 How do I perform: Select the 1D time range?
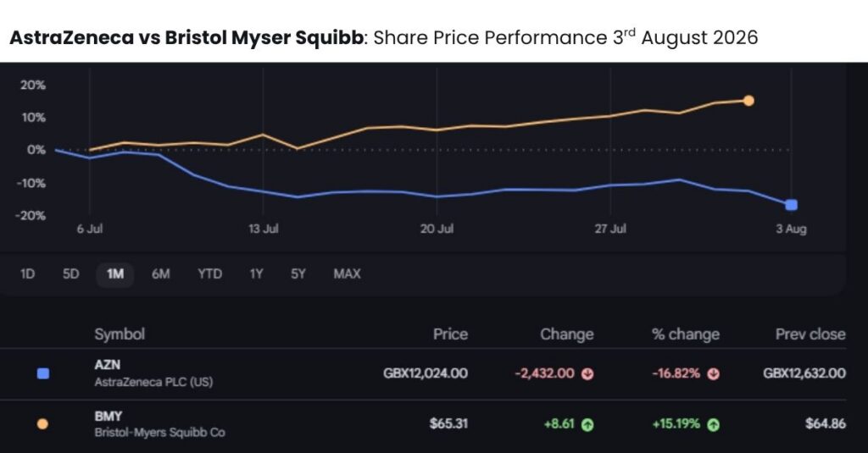click(27, 273)
